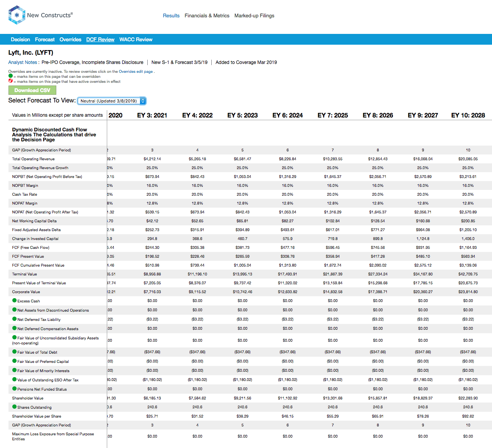Click the Change in Invested Capital row label
The width and height of the screenshot is (492, 448).
[35, 239]
